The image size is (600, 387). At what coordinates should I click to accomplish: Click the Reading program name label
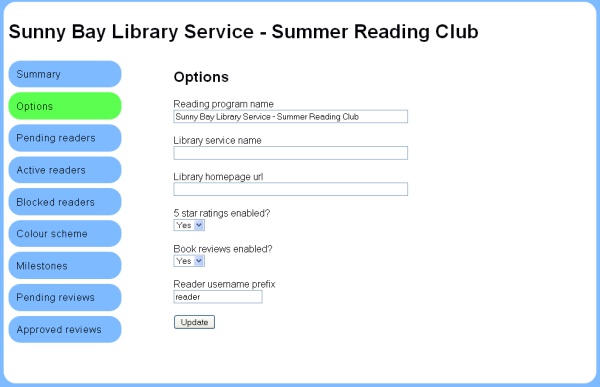pyautogui.click(x=223, y=104)
